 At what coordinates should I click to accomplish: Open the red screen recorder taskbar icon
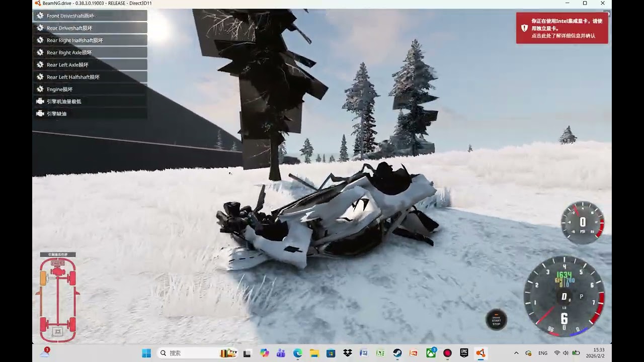447,353
